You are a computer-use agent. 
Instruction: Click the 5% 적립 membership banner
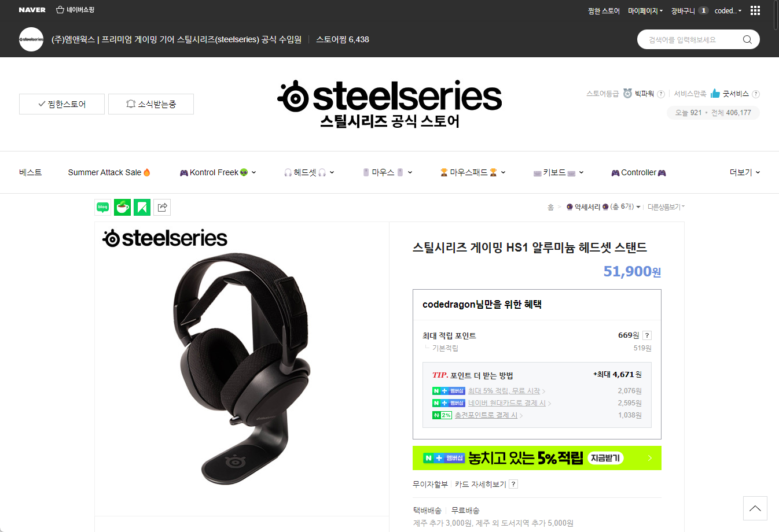537,458
